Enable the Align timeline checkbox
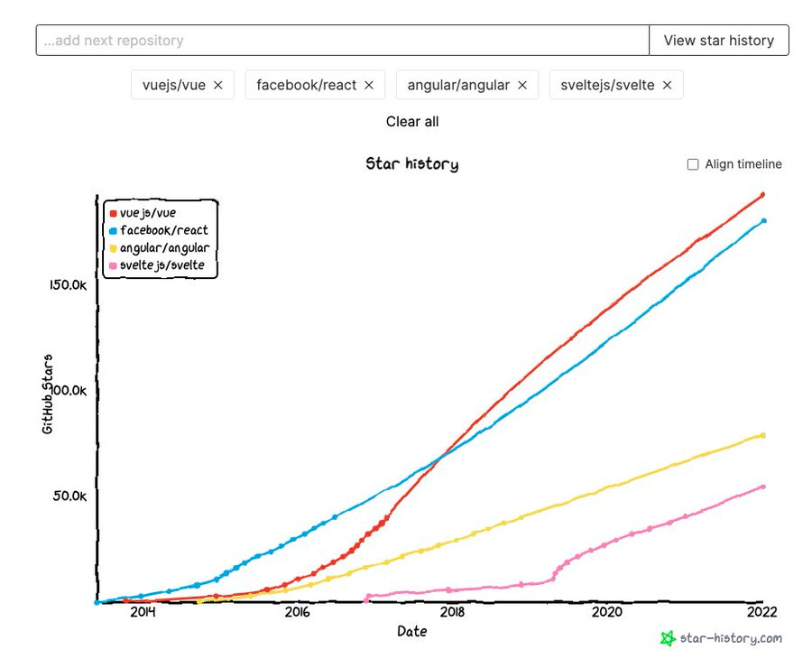 click(693, 164)
